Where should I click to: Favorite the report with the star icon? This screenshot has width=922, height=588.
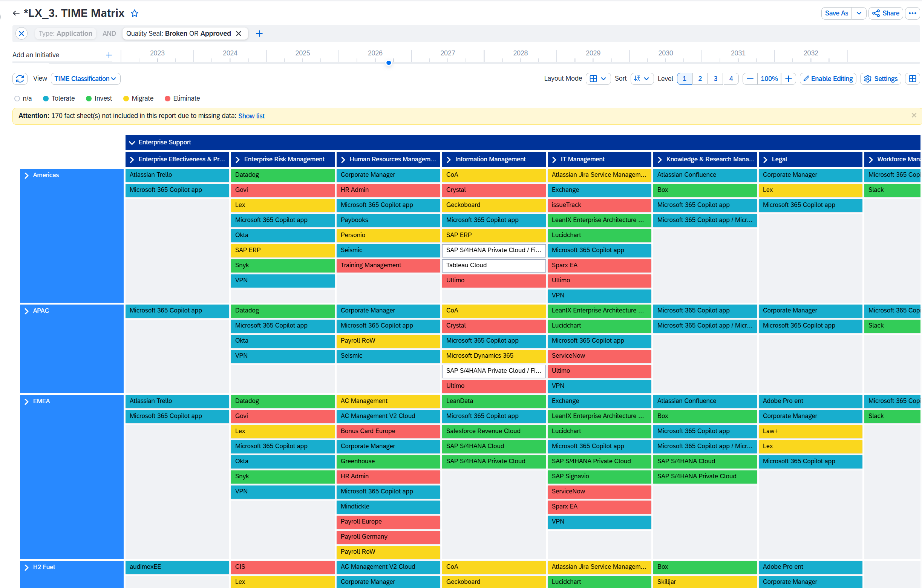coord(135,14)
